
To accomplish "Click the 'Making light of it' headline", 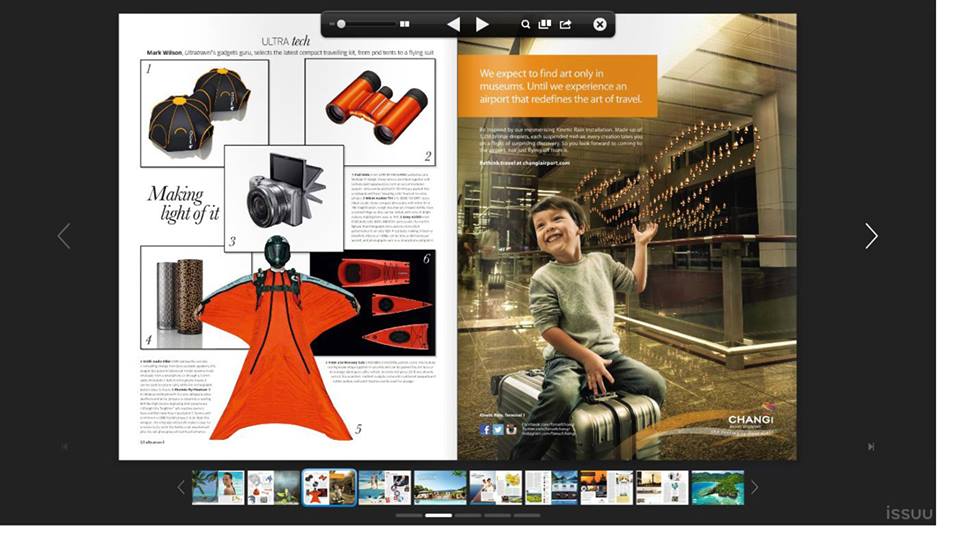I will point(183,204).
